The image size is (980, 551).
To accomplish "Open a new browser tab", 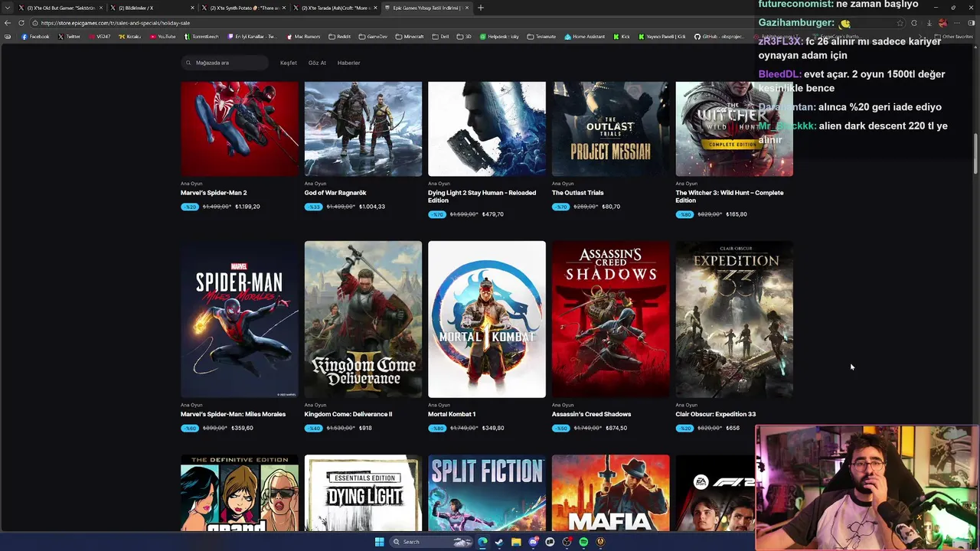I will [481, 8].
